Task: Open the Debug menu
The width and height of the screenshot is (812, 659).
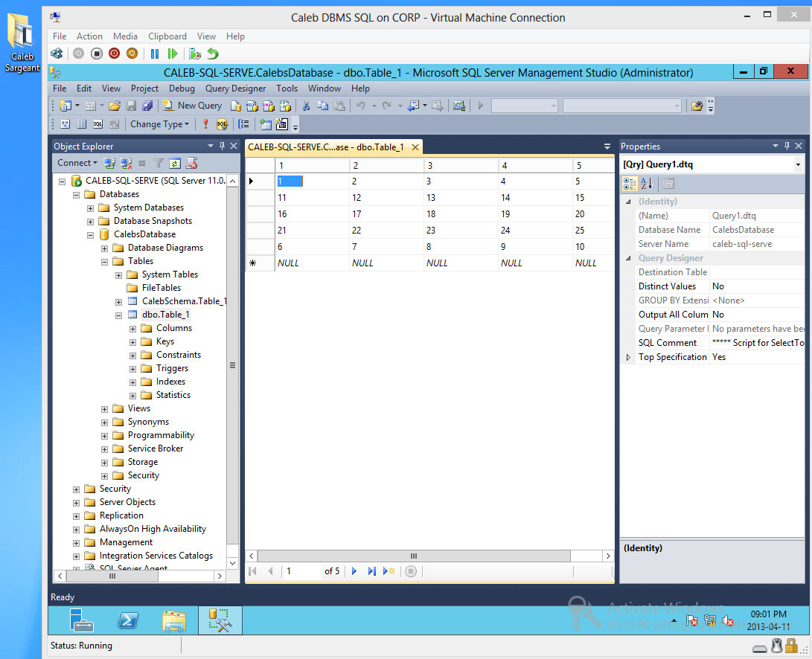Action: [182, 89]
